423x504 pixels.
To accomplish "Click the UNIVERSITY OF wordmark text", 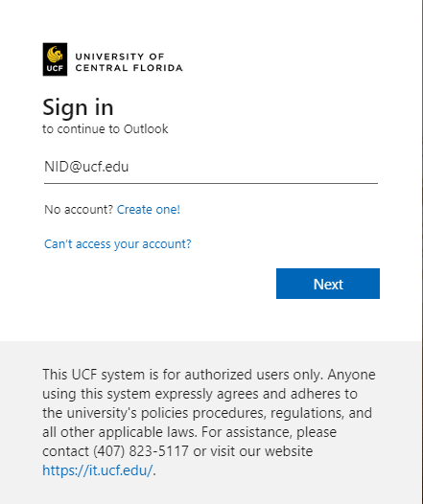I will (x=120, y=57).
